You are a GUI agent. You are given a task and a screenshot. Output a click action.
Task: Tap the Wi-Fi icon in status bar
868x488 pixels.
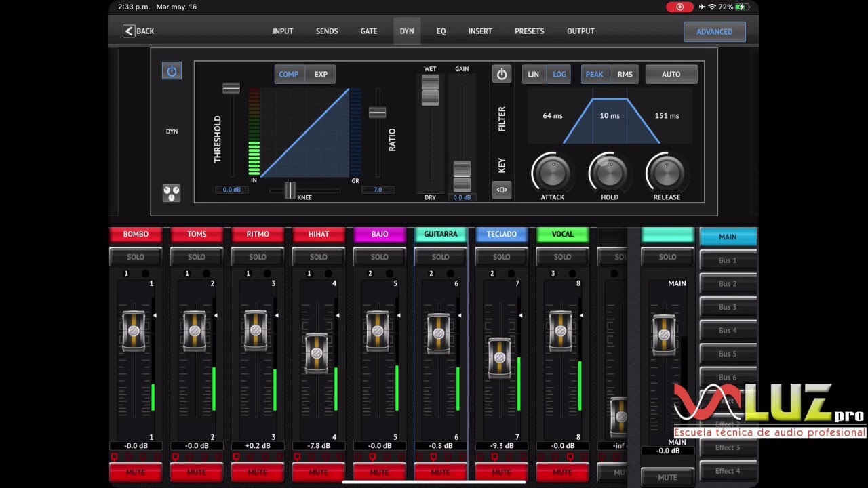click(712, 7)
